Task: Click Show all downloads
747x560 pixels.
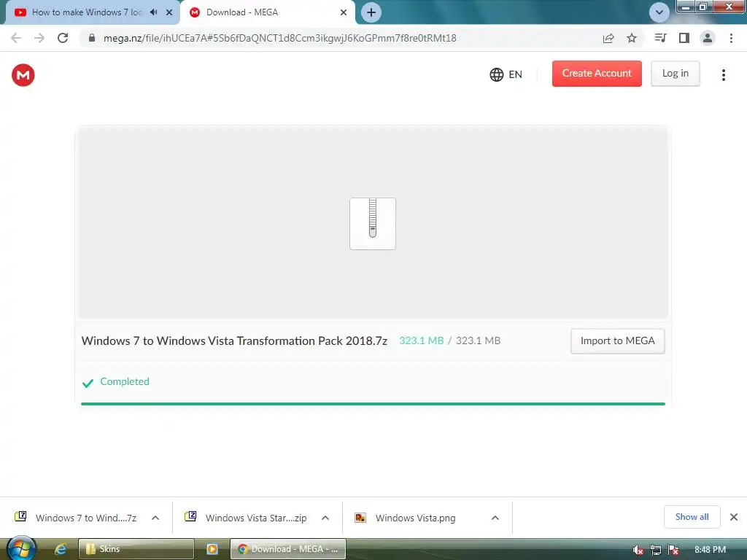Action: [692, 517]
